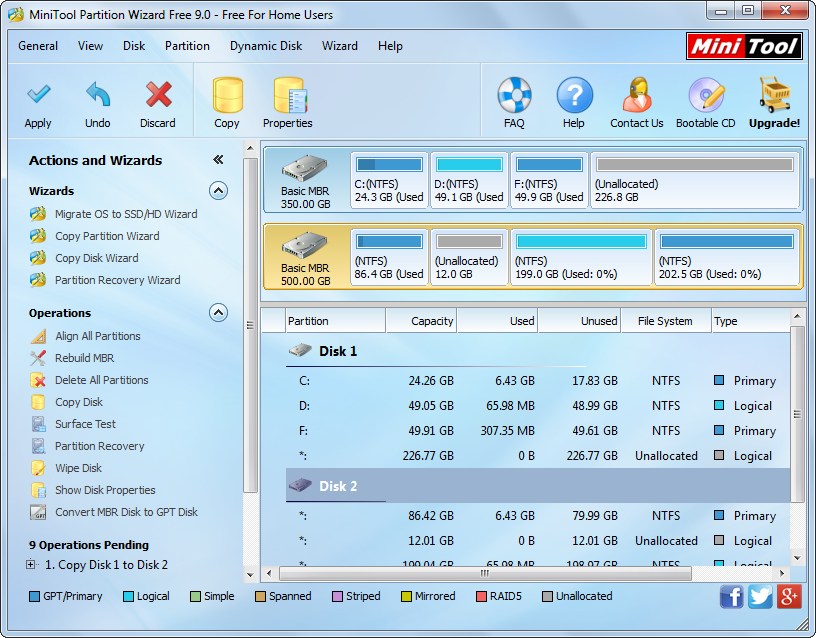Open the View menu
This screenshot has height=638, width=816.
coord(91,46)
